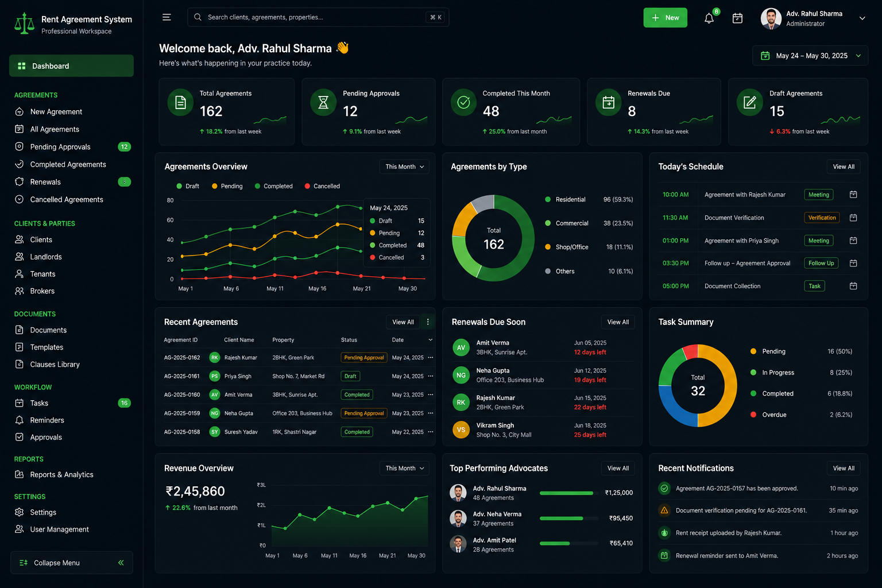Click Task Summary donut chart
The width and height of the screenshot is (882, 588).
point(698,385)
